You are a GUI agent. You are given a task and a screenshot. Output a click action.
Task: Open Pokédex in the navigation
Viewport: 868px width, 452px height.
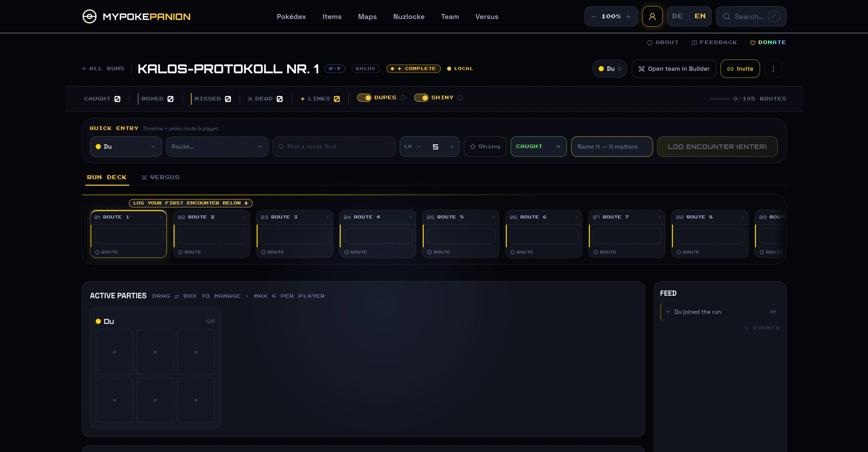(291, 17)
